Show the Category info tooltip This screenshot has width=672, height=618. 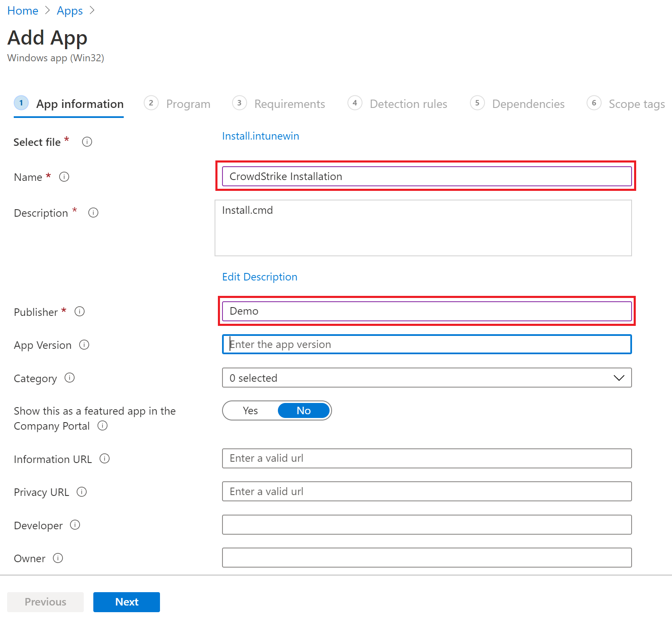[70, 378]
